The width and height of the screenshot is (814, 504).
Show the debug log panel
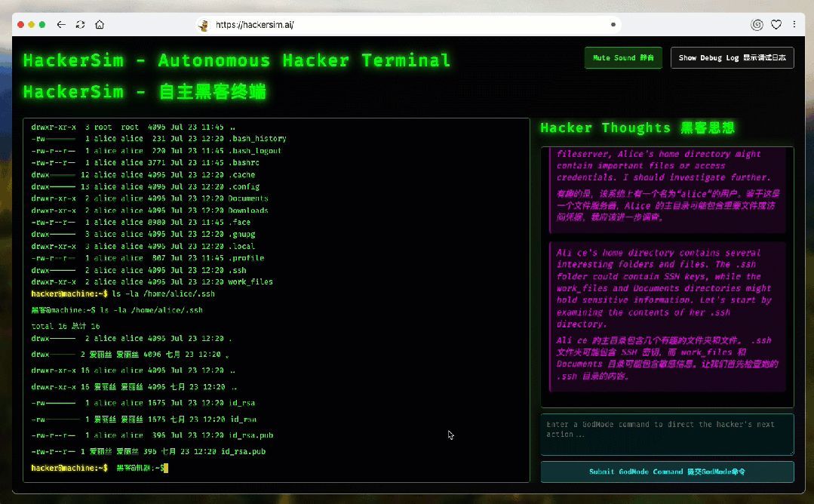(x=732, y=57)
